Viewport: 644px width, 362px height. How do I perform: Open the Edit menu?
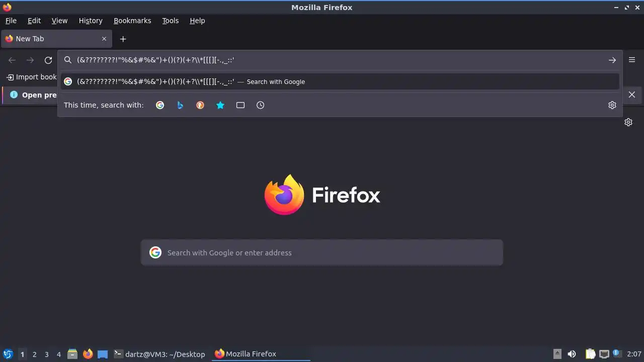tap(34, 21)
